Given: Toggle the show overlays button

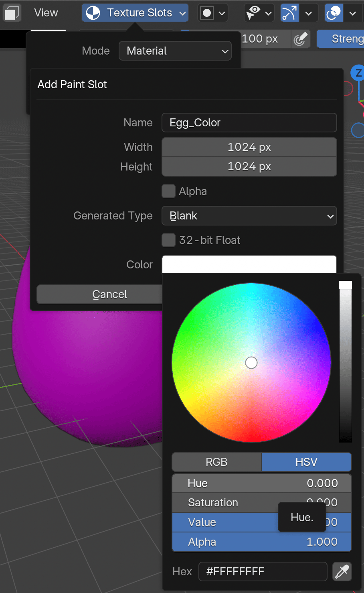Looking at the screenshot, I should tap(334, 13).
